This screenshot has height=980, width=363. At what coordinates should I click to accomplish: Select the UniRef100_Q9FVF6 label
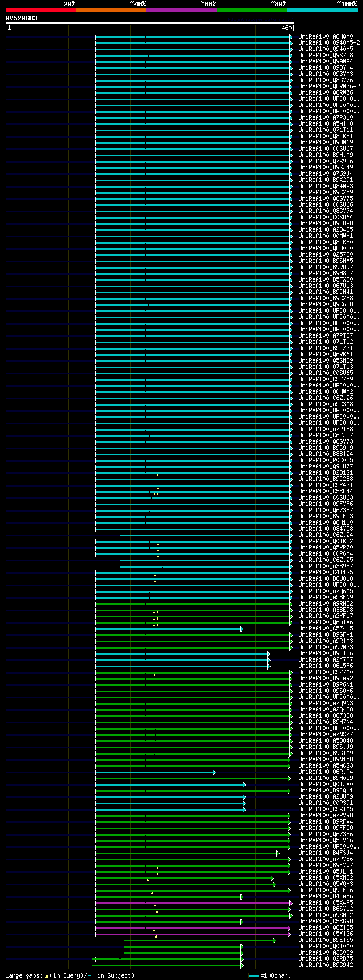point(325,504)
